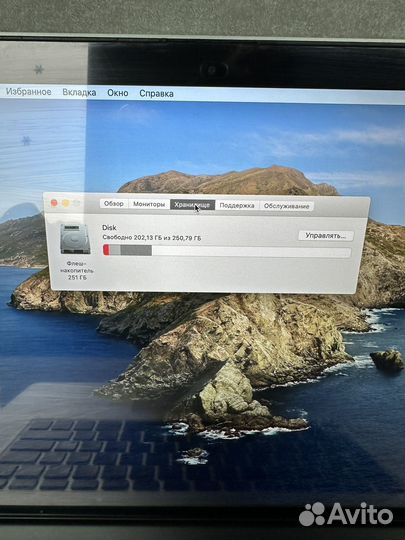Switch to the Обзор tab
This screenshot has width=405, height=540.
[114, 204]
